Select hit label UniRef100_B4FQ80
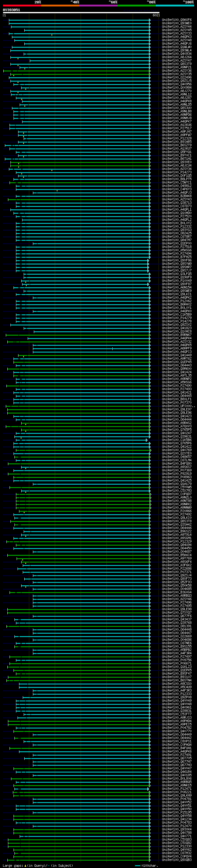 176,463
